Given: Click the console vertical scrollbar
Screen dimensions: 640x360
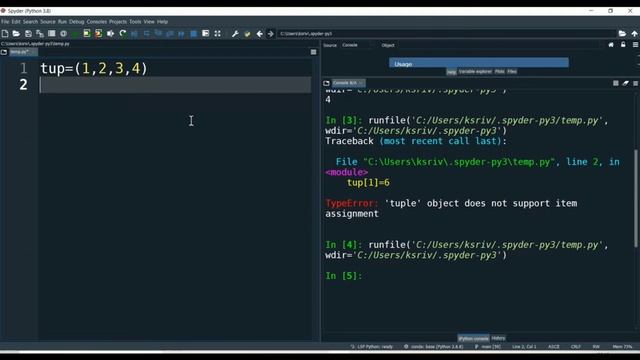Looking at the screenshot, I should (x=636, y=198).
